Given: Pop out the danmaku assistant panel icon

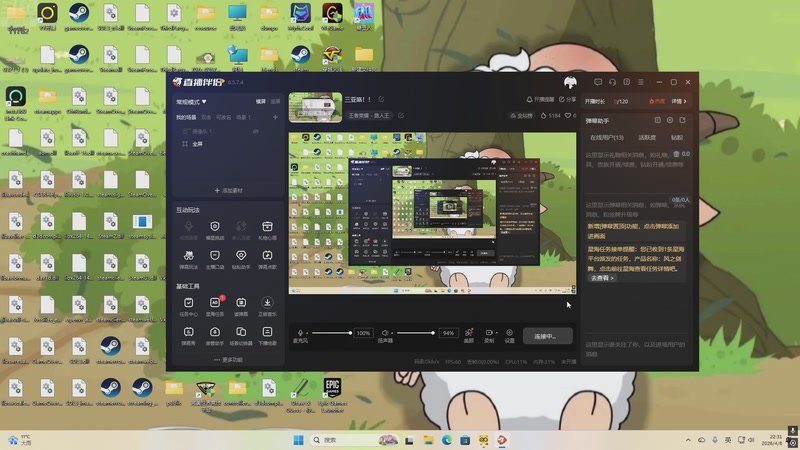Looking at the screenshot, I should click(683, 120).
